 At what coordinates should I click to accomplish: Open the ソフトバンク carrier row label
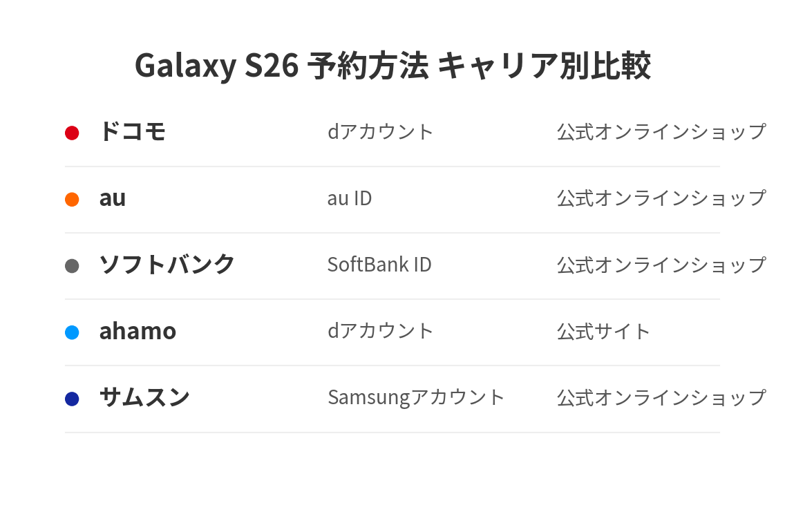pyautogui.click(x=167, y=265)
